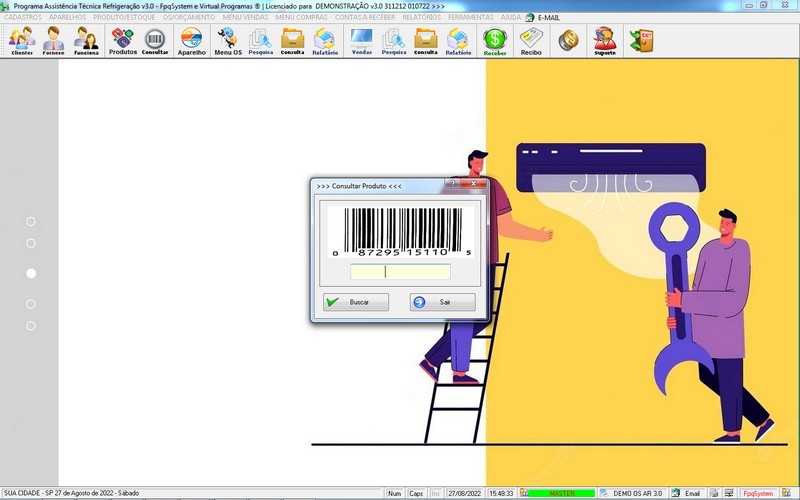This screenshot has height=500, width=800.
Task: Click the E-MAIL envelope icon in menu bar
Action: pyautogui.click(x=530, y=17)
